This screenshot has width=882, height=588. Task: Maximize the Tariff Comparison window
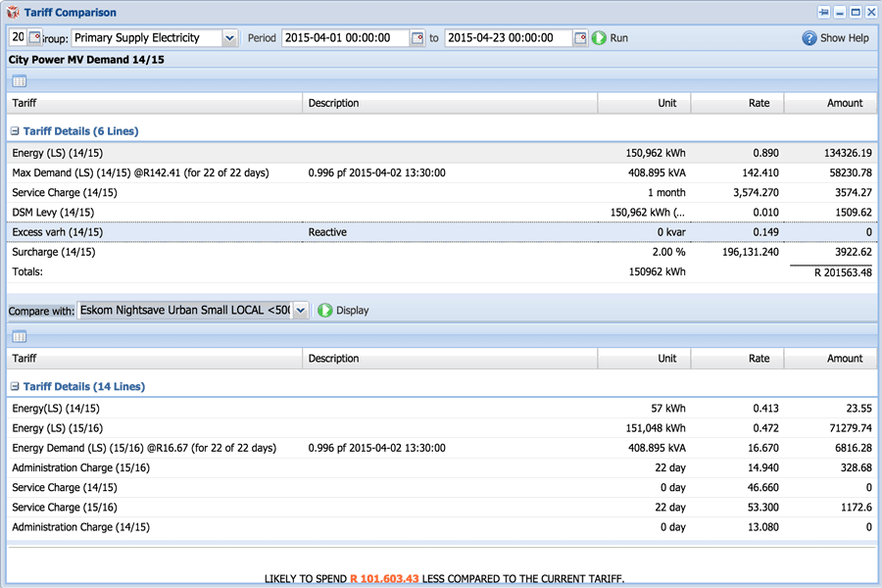(856, 12)
